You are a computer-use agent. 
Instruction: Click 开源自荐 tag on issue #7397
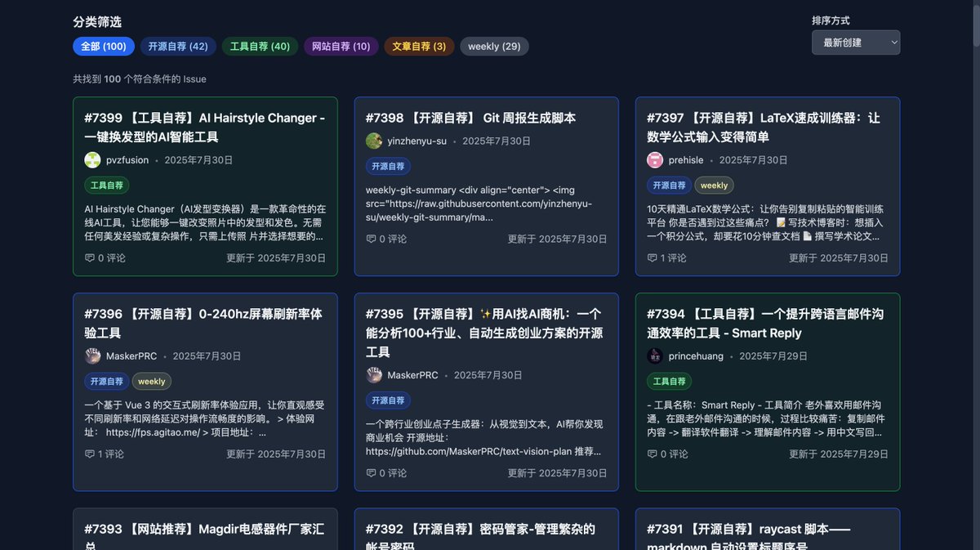coord(669,186)
